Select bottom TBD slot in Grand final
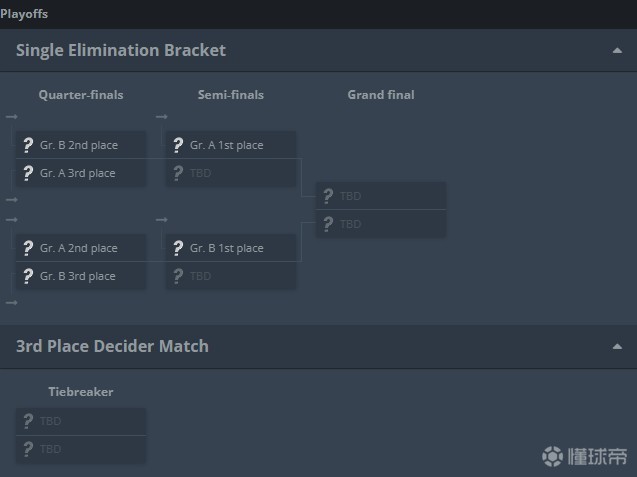637x477 pixels. click(381, 224)
